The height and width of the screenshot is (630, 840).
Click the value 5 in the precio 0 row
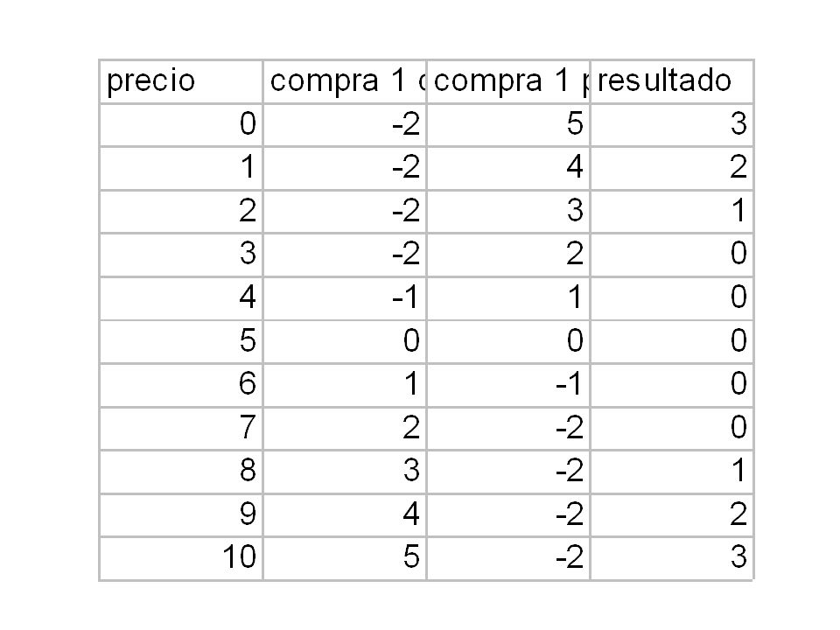pyautogui.click(x=508, y=125)
